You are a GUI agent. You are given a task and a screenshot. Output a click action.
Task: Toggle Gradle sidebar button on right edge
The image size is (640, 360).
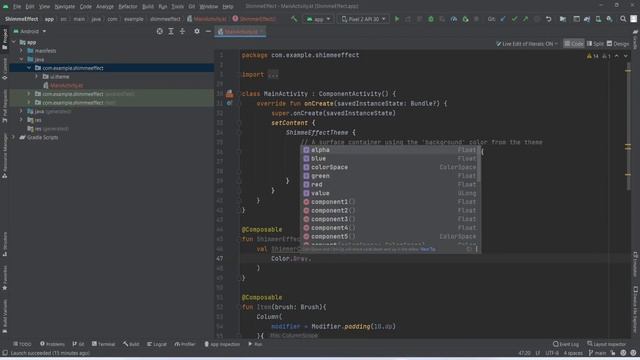pos(636,40)
